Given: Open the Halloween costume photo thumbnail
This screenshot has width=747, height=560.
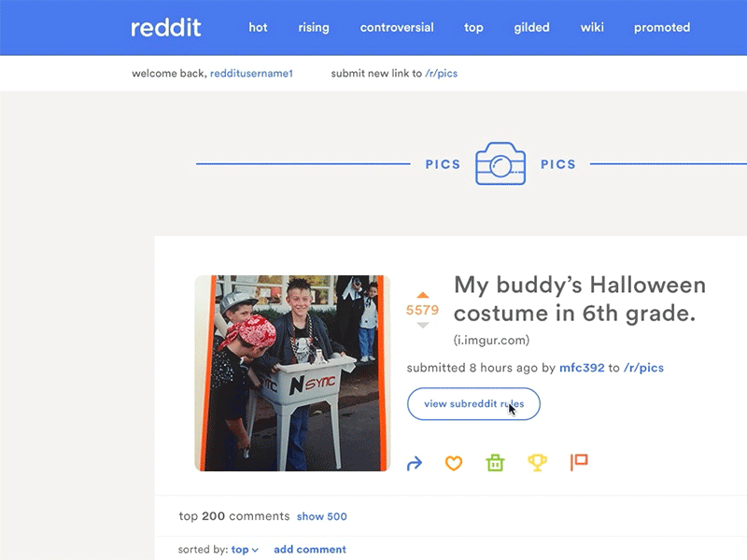Looking at the screenshot, I should click(292, 372).
